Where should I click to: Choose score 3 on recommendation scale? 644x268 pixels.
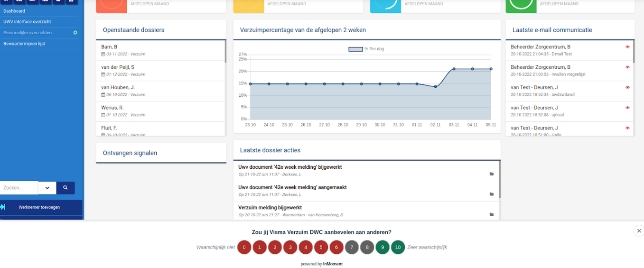[x=290, y=247]
